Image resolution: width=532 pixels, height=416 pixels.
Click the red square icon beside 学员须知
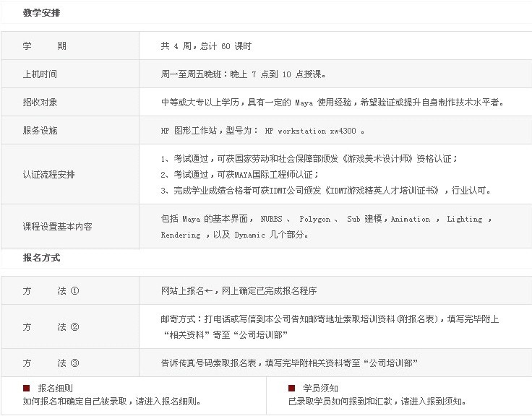[x=291, y=388]
